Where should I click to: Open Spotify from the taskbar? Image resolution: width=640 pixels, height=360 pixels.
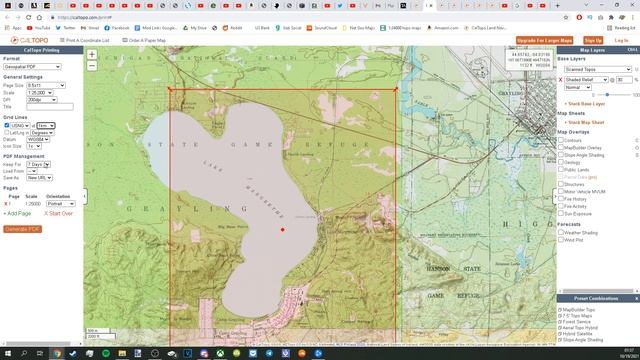tap(106, 353)
